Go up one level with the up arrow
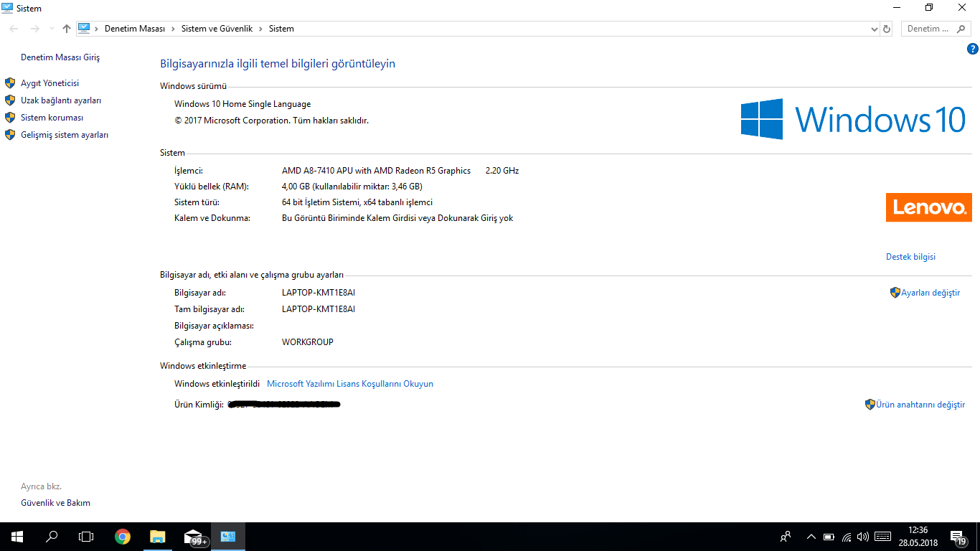This screenshot has height=551, width=980. [67, 29]
